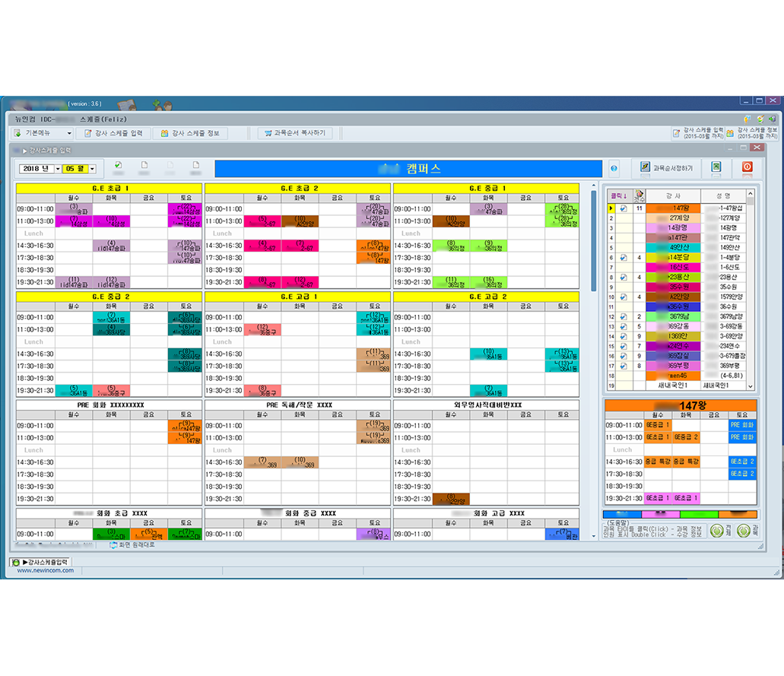This screenshot has height=676, width=784.
Task: Toggle the checkbox in instructor row 10
Action: point(624,297)
